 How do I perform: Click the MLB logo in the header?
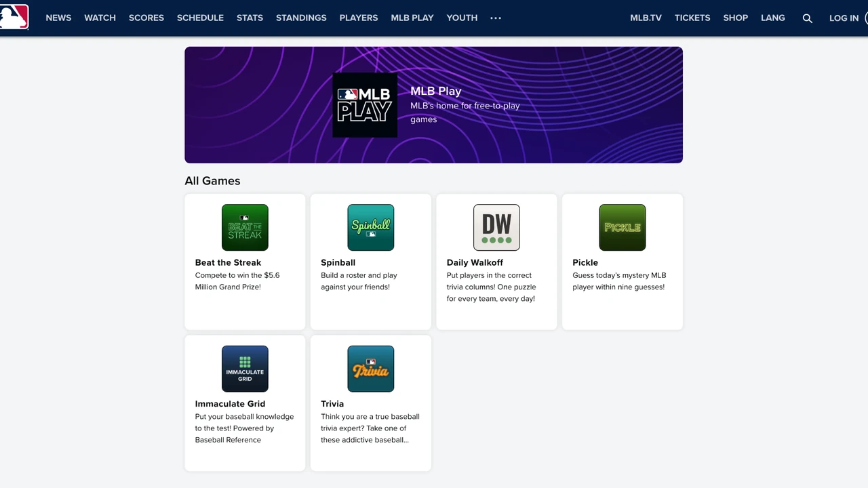[x=14, y=18]
